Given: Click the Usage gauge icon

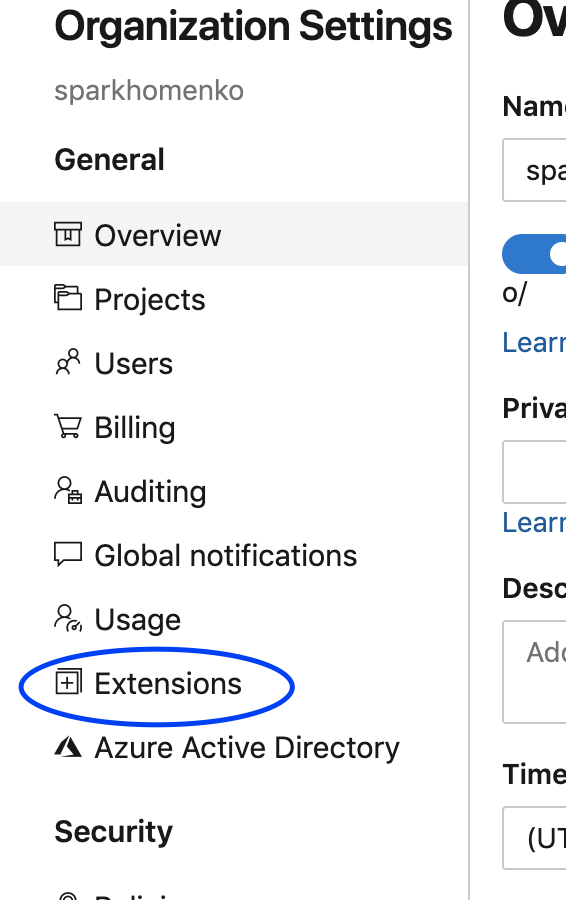Looking at the screenshot, I should tap(68, 618).
